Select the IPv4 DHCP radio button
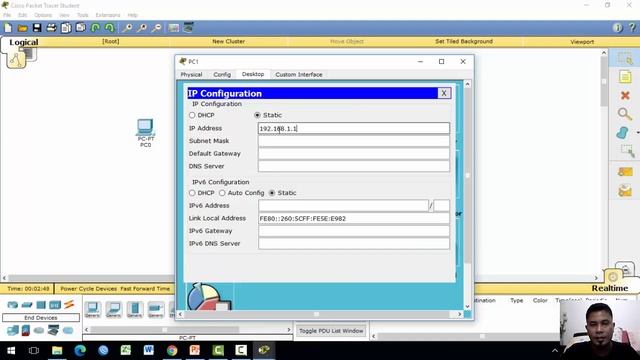 coord(192,115)
